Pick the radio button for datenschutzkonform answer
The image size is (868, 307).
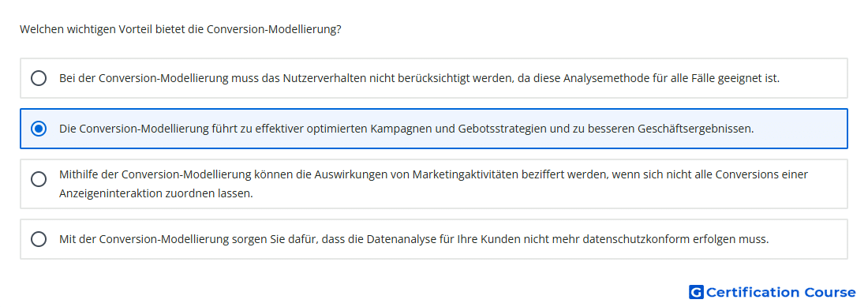pyautogui.click(x=39, y=239)
